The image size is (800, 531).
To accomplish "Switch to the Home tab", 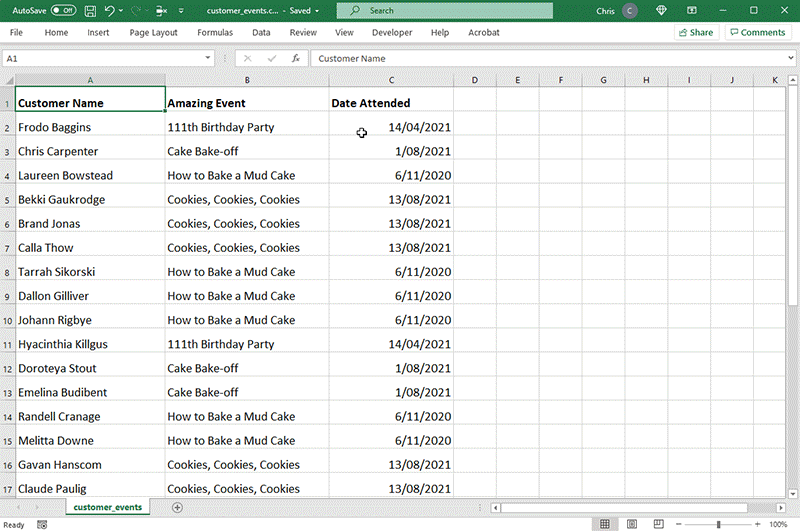I will (56, 32).
